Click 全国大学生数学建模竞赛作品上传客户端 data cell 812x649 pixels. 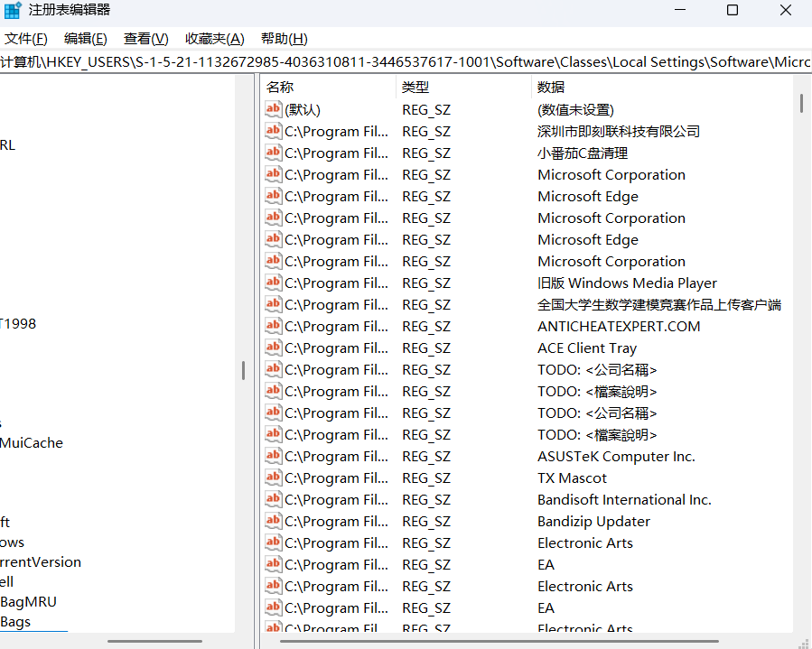click(x=659, y=305)
